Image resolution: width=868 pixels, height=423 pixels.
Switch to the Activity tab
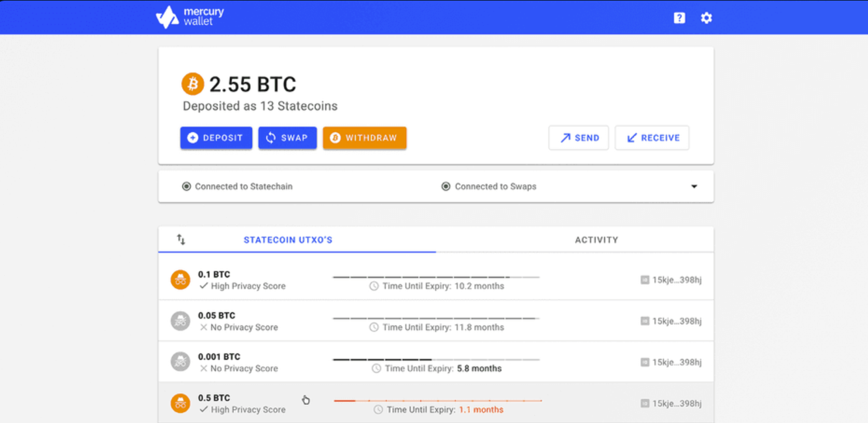pos(596,239)
